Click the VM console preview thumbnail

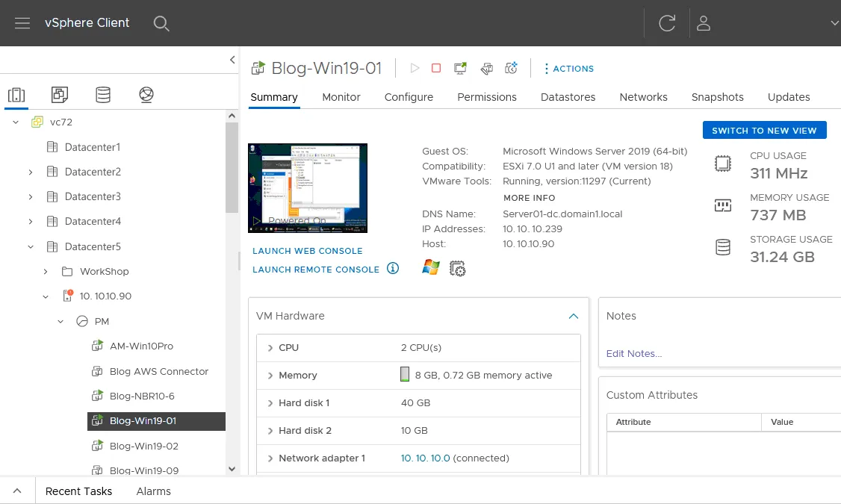tap(308, 188)
